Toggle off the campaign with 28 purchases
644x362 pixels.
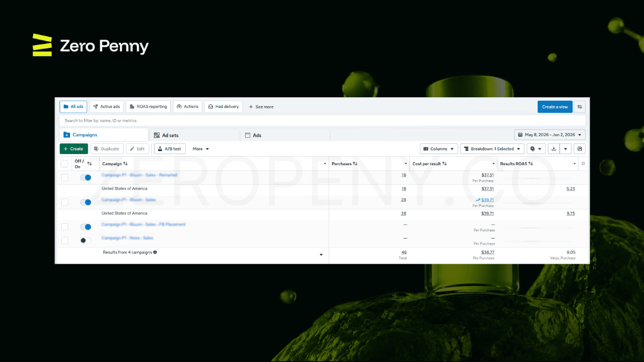point(86,202)
